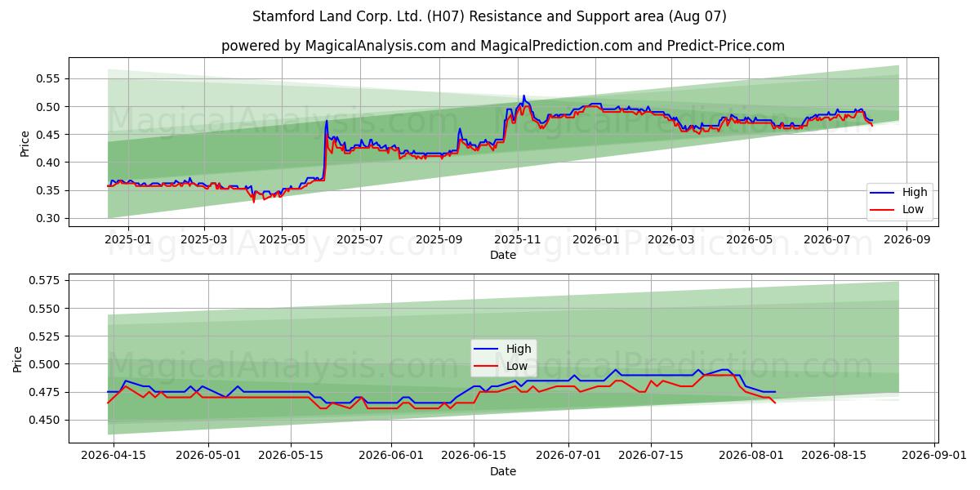Click the 'Price' axis label of top chart
The image size is (980, 490).
point(24,143)
